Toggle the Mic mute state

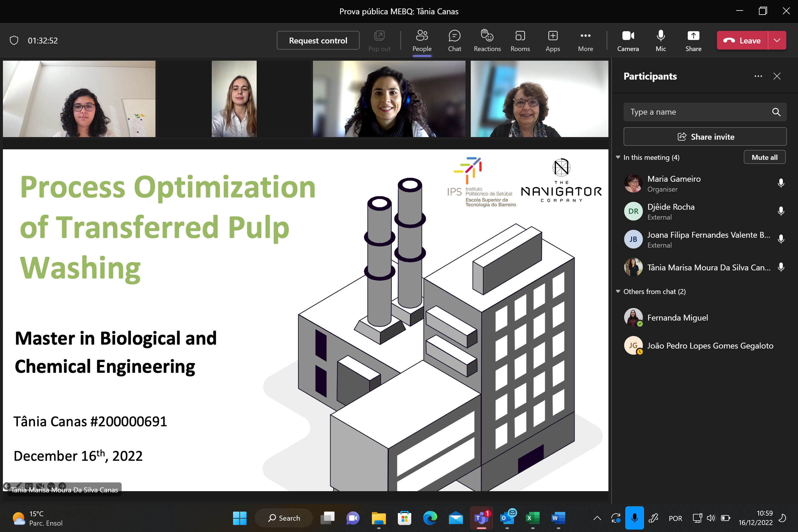[660, 40]
